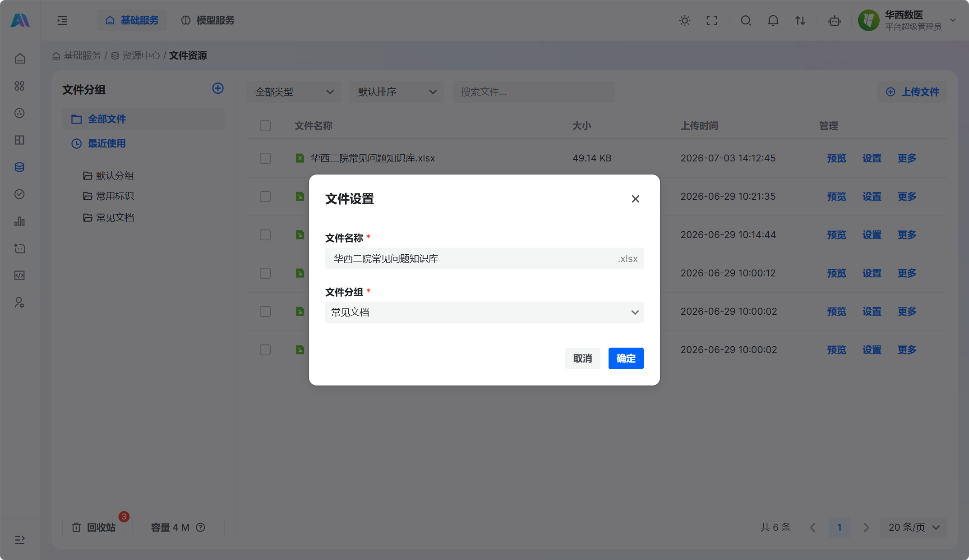Click the xlsx icon of 华西二院常见问题知识库.xlsx
969x560 pixels.
point(300,158)
